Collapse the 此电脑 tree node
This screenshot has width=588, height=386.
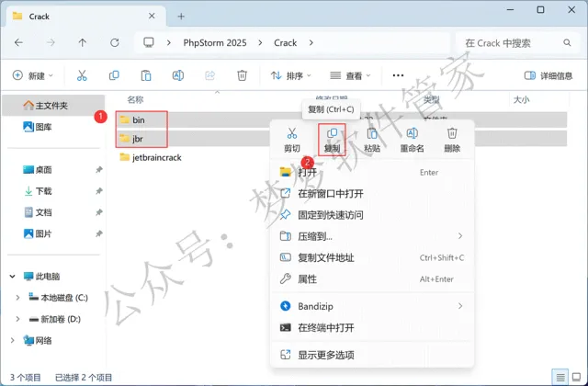(12, 277)
